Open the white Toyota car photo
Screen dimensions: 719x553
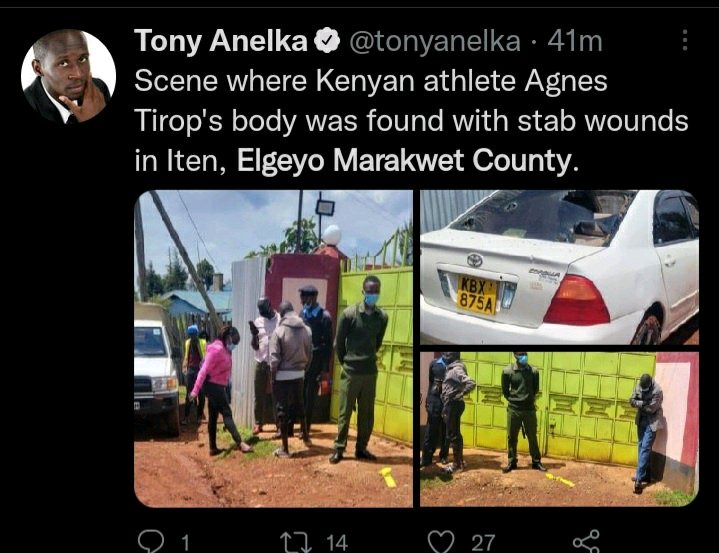pyautogui.click(x=559, y=267)
